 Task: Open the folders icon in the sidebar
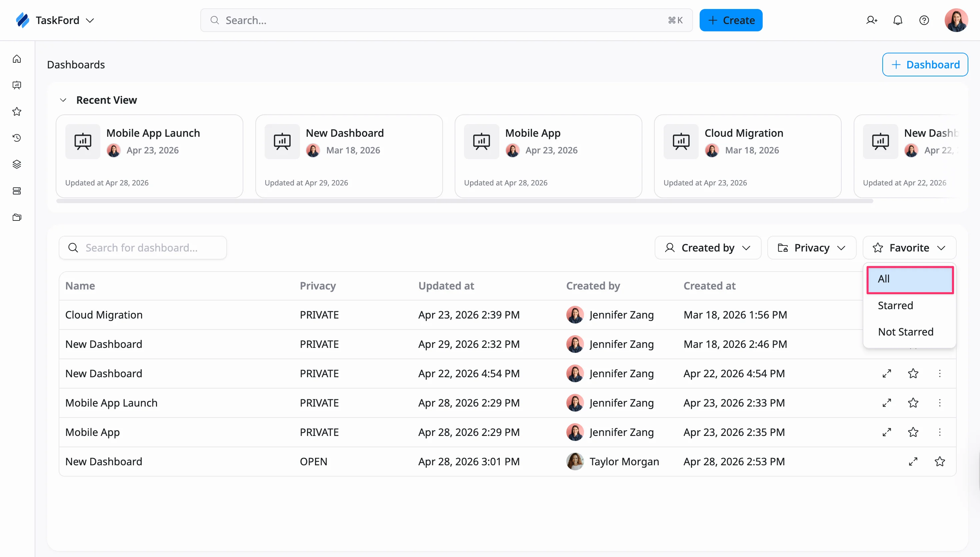17,217
